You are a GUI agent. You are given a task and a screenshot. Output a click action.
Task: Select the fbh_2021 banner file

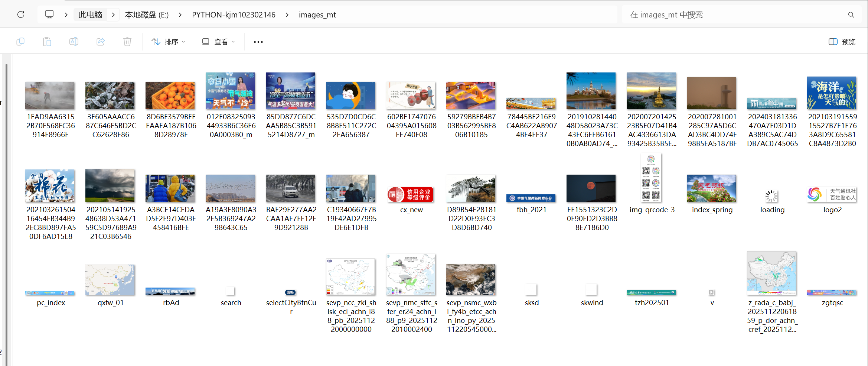click(531, 198)
